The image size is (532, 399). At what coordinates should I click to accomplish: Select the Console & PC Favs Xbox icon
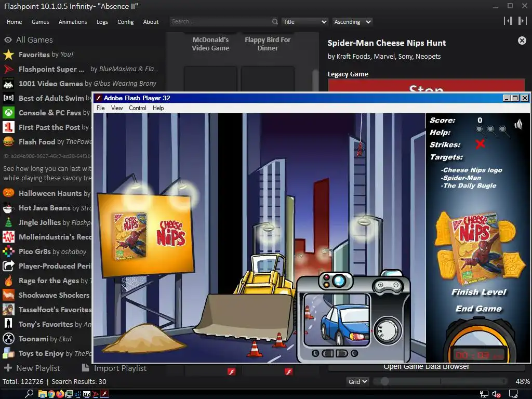pos(8,113)
